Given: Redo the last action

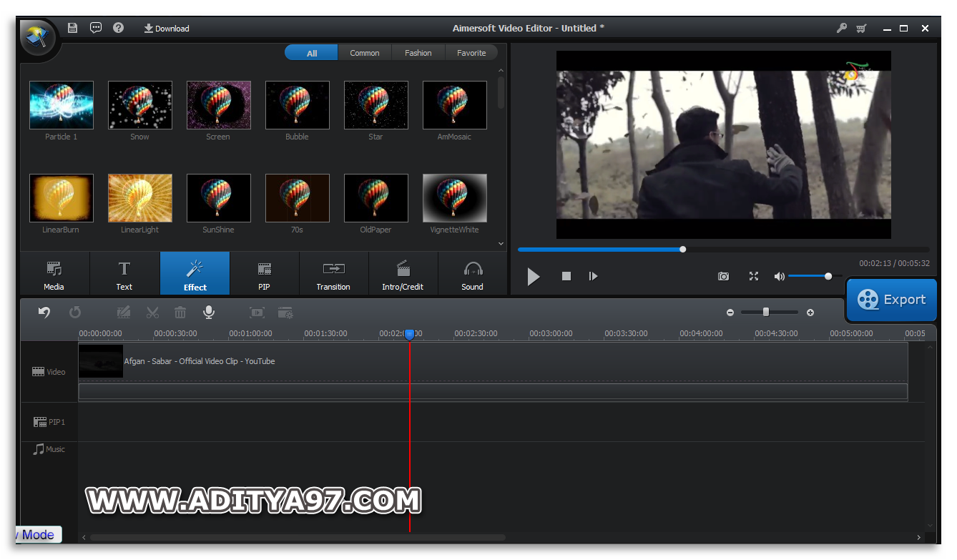Looking at the screenshot, I should 75,313.
